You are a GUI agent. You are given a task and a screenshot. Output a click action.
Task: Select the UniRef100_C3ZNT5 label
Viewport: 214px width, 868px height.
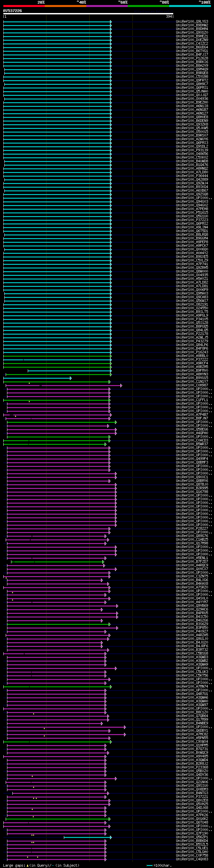(x=192, y=576)
